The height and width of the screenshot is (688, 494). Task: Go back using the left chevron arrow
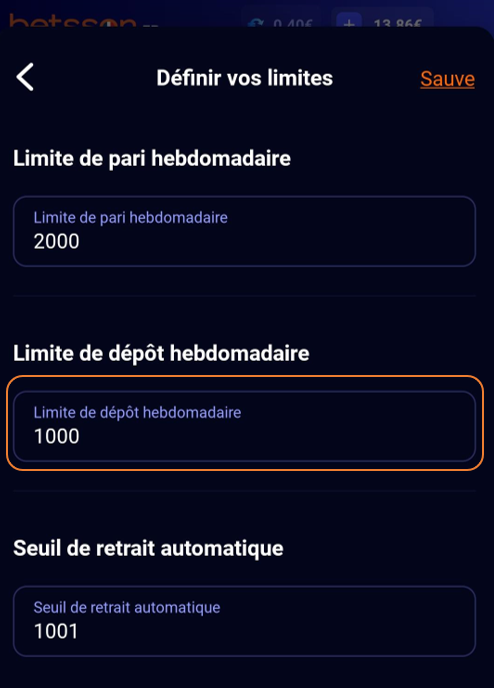[x=25, y=77]
